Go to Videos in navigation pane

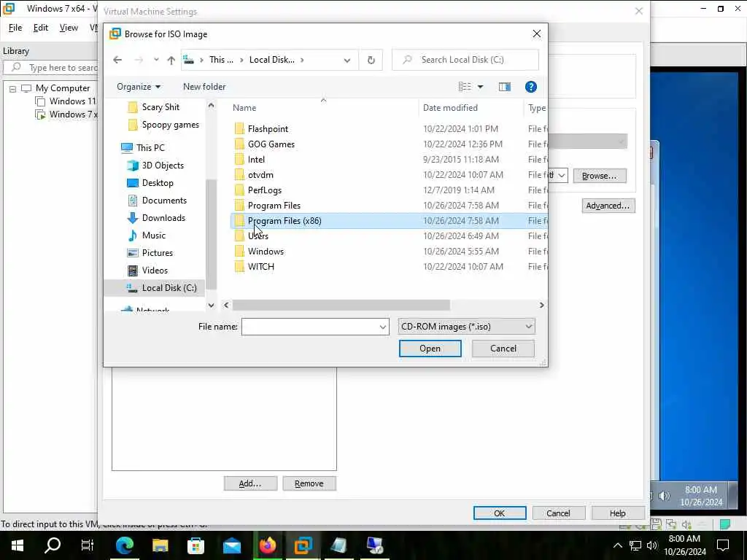click(x=155, y=270)
